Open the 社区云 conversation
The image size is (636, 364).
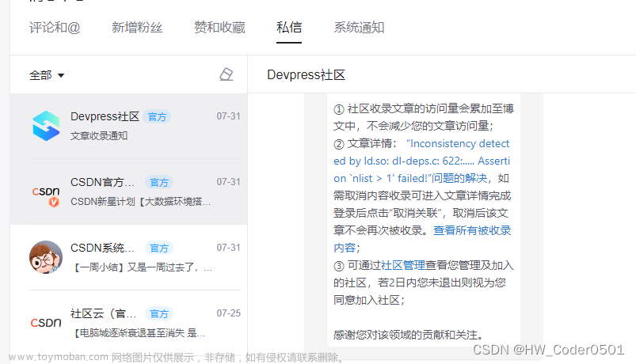click(x=128, y=323)
